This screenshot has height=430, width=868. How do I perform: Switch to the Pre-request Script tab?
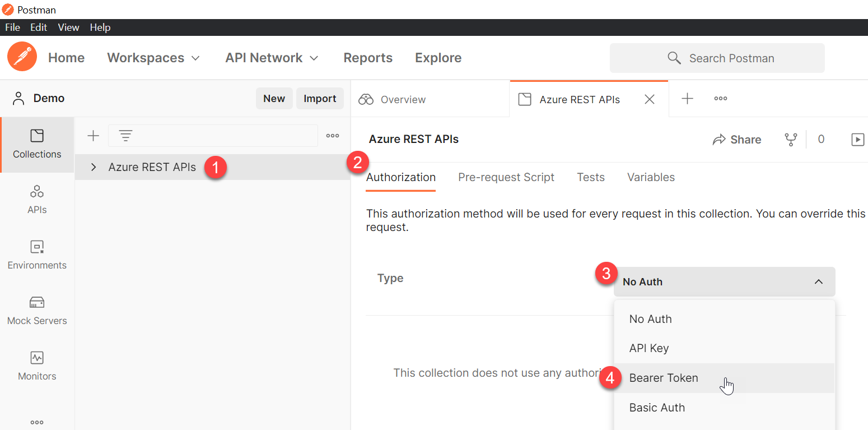[506, 177]
